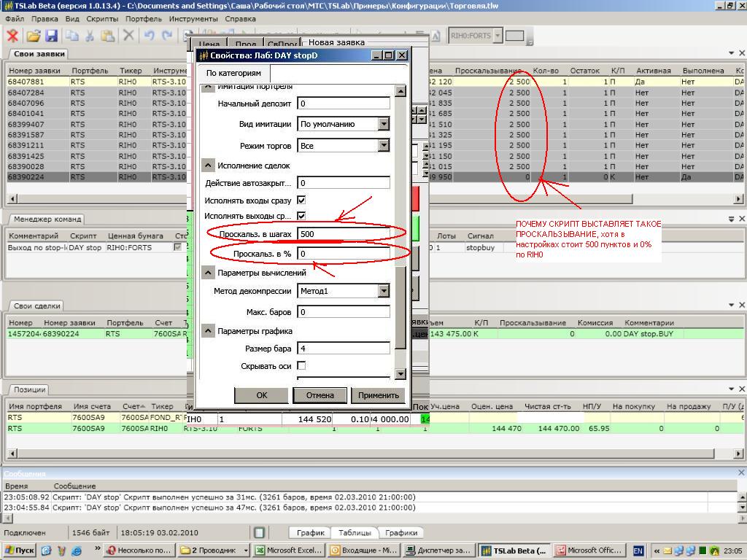
Task: Click the save floppy disk icon
Action: point(51,35)
